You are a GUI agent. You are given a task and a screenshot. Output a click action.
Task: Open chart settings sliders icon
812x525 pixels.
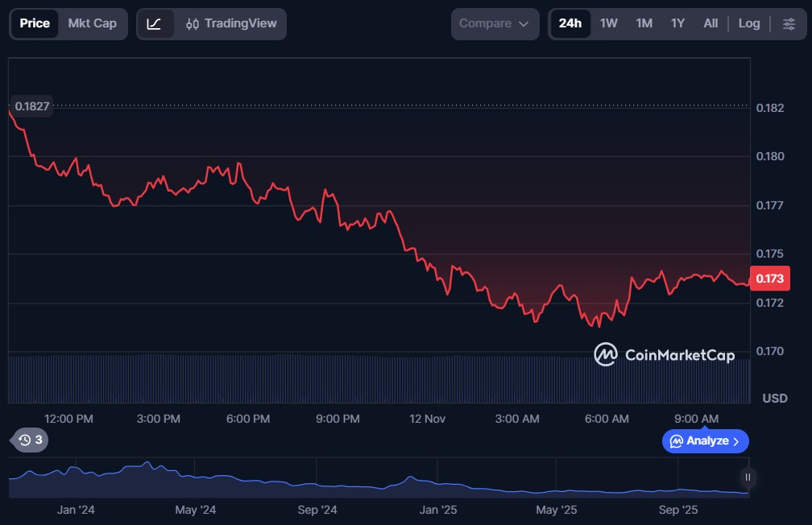pos(789,24)
